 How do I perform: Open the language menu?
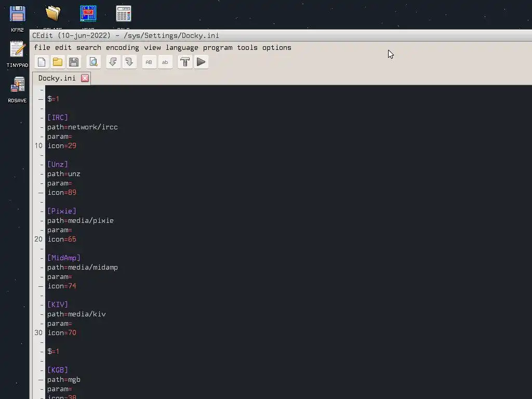182,48
